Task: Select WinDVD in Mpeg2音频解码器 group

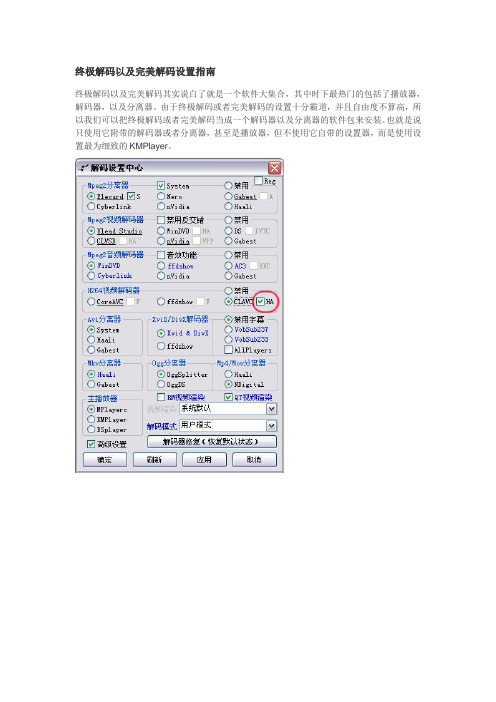Action: pyautogui.click(x=91, y=265)
